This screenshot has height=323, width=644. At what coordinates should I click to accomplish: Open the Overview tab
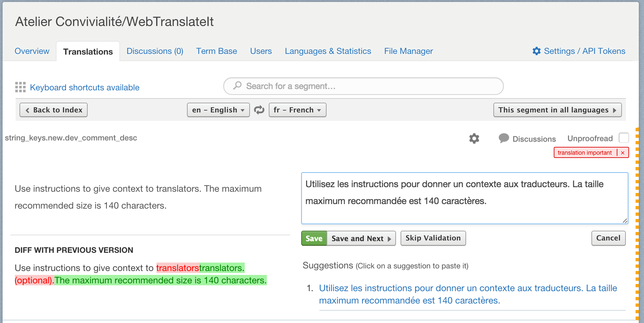point(32,51)
